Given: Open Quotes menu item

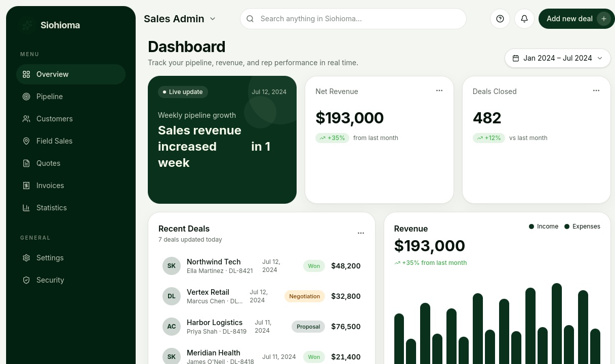Looking at the screenshot, I should click(x=71, y=163).
